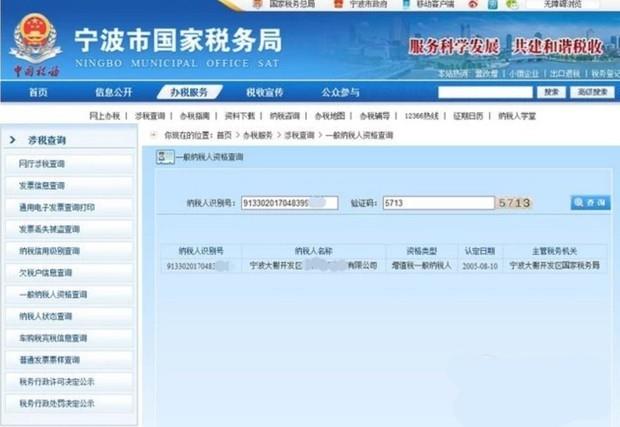620x427 pixels.
Task: Click the national emblem tax logo
Action: pos(35,40)
